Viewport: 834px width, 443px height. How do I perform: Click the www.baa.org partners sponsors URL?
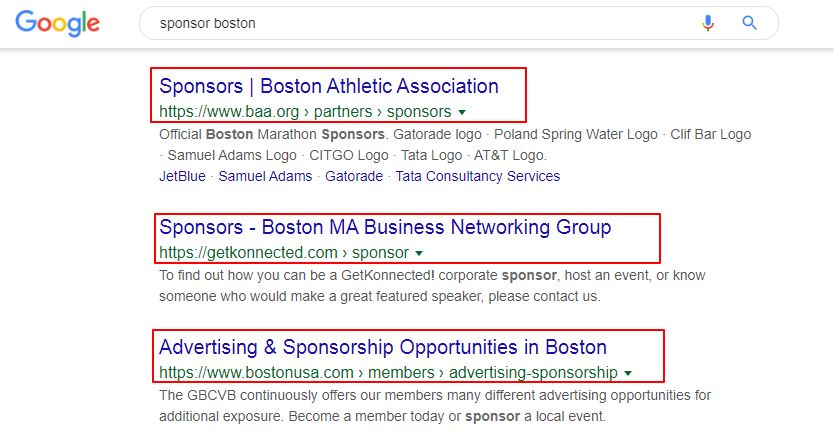tap(305, 112)
